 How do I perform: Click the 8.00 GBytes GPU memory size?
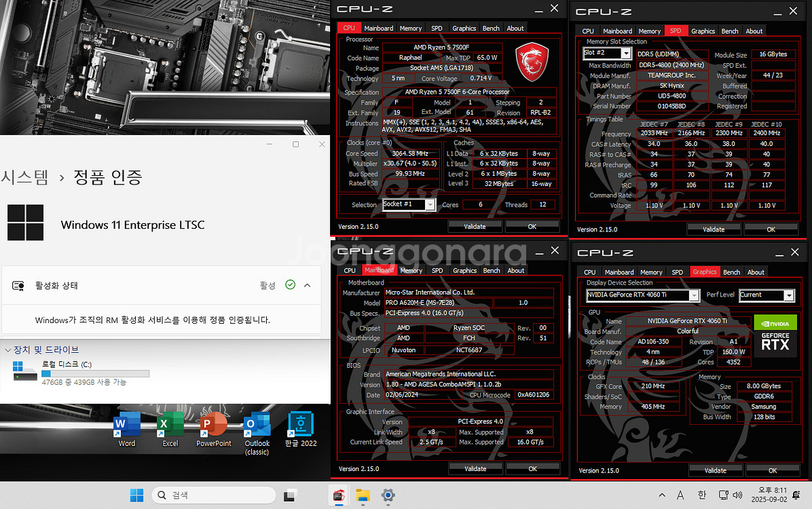pos(763,385)
